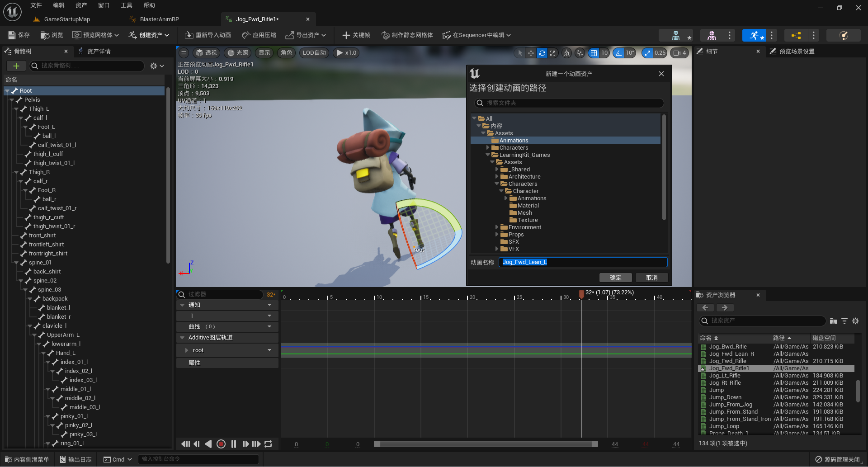Play animation in reverse

tap(208, 444)
